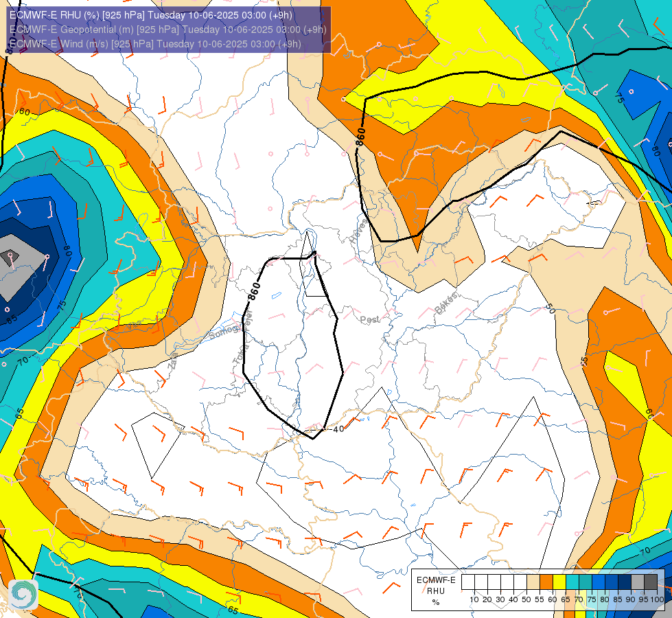Click the Heves county label on the map

(359, 231)
